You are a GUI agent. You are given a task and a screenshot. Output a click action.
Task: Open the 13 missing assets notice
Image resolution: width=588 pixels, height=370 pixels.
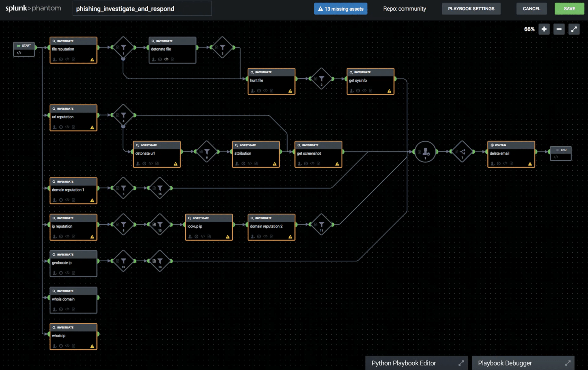[x=340, y=9]
